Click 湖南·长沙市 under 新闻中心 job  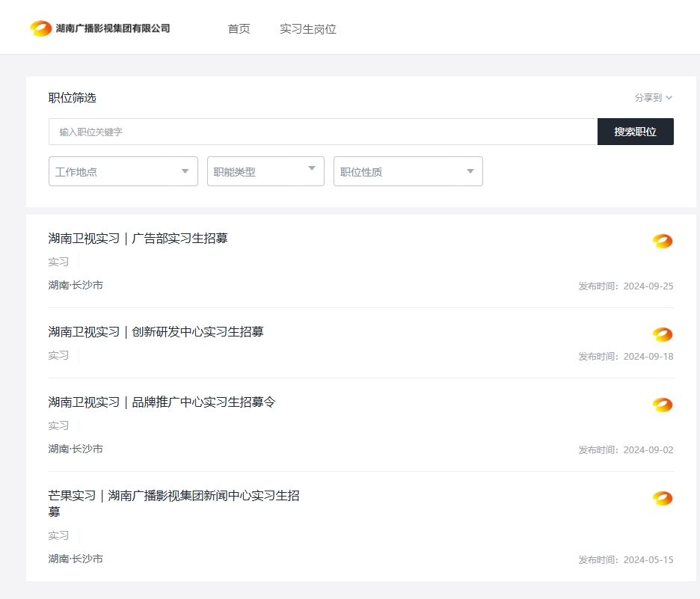tap(76, 559)
